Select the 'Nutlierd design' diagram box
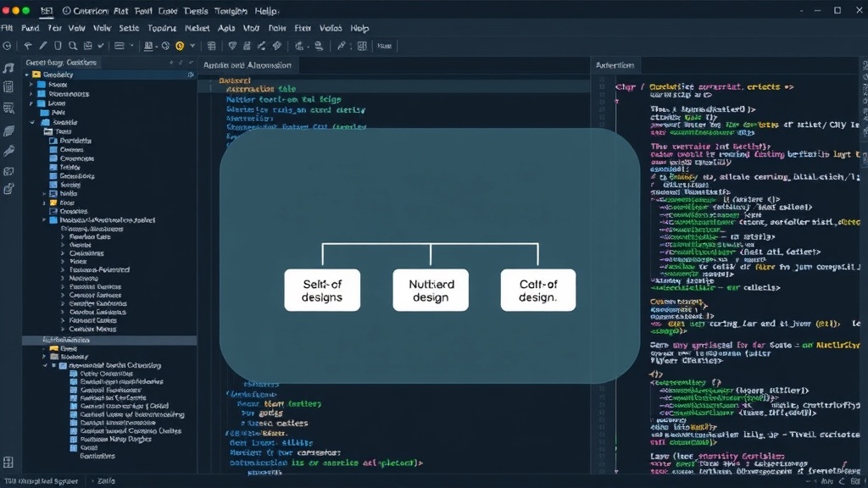This screenshot has height=488, width=868. click(x=431, y=291)
